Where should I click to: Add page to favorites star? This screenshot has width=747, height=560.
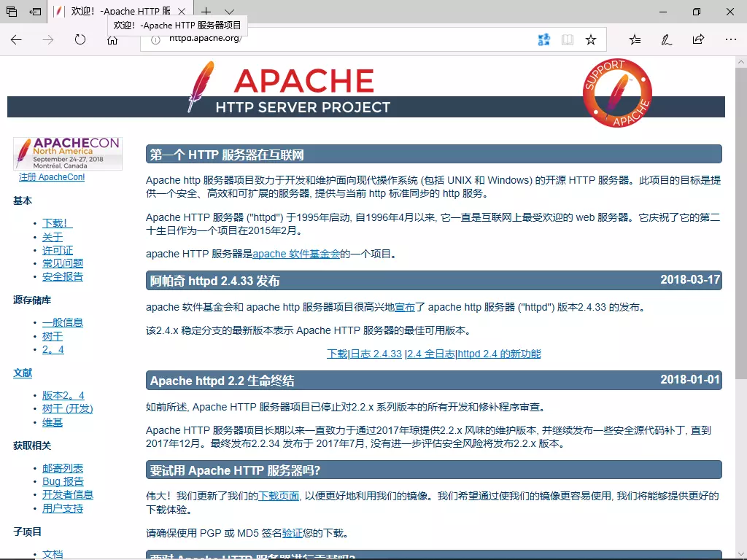pyautogui.click(x=591, y=39)
